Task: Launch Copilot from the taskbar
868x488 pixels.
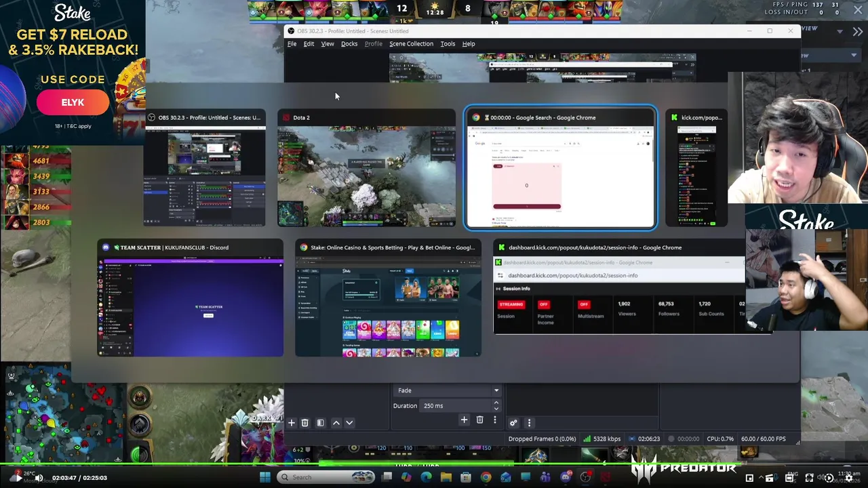Action: (x=406, y=477)
